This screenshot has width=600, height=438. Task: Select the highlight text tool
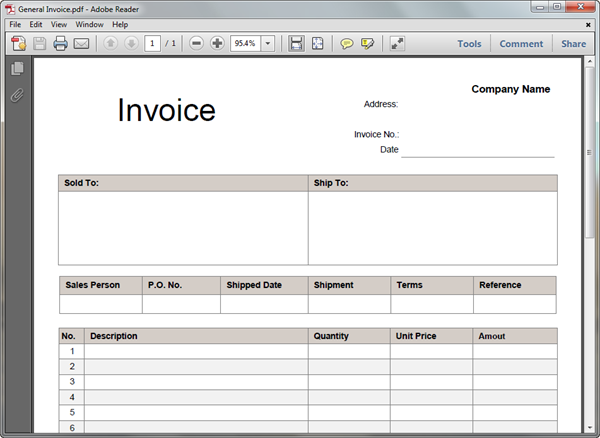368,44
